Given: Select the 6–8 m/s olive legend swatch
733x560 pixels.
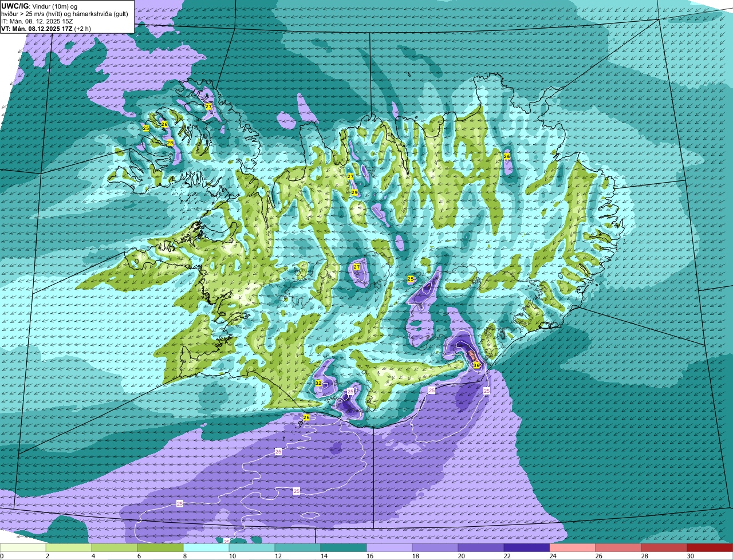Looking at the screenshot, I should [160, 547].
